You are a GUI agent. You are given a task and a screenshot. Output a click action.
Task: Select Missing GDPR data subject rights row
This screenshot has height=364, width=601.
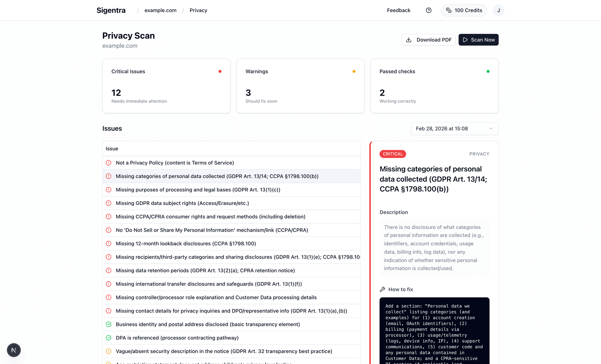click(182, 203)
